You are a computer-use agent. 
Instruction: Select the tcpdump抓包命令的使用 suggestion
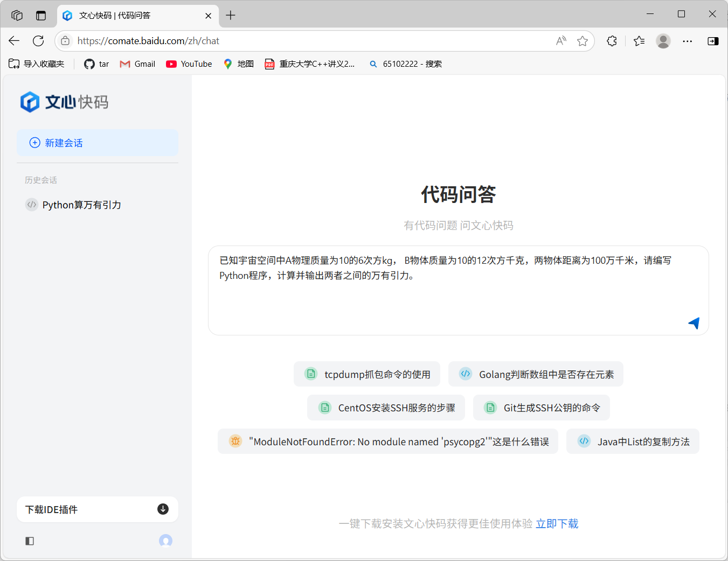(x=367, y=374)
